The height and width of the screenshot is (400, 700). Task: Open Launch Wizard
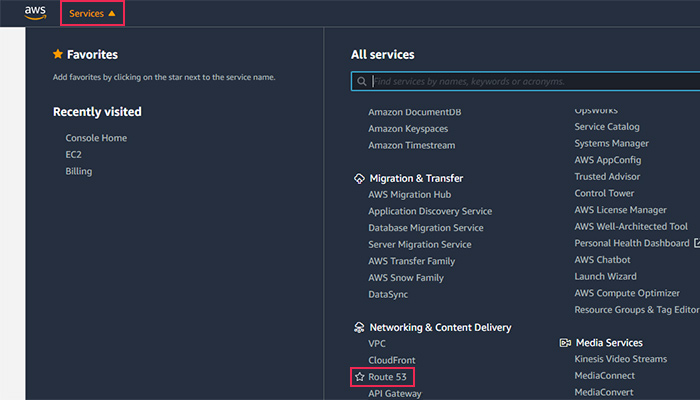tap(605, 276)
